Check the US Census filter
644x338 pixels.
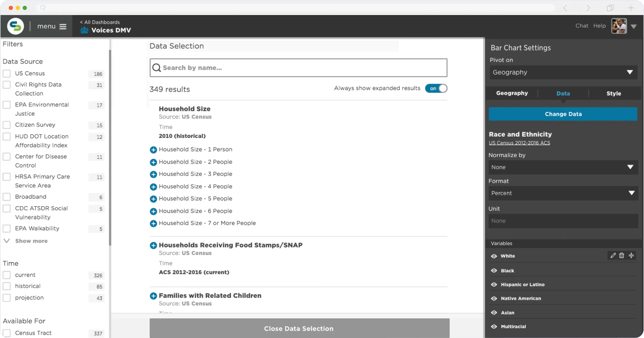coord(7,73)
